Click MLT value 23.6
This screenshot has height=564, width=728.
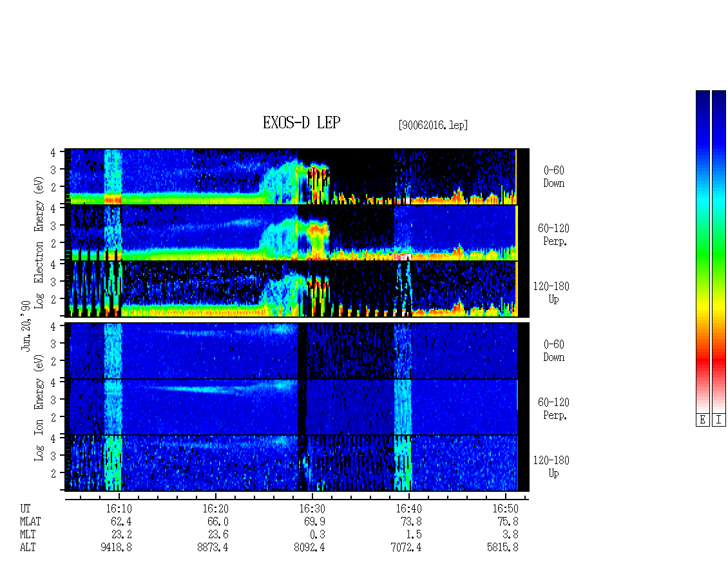218,535
